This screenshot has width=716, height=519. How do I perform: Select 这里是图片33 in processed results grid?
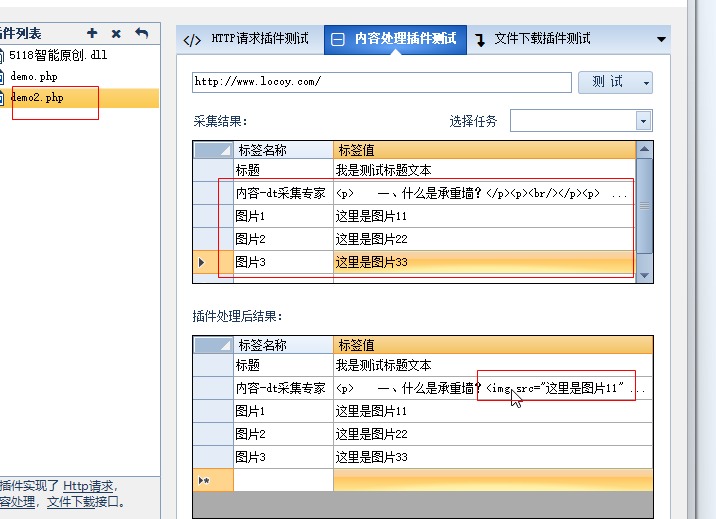493,457
